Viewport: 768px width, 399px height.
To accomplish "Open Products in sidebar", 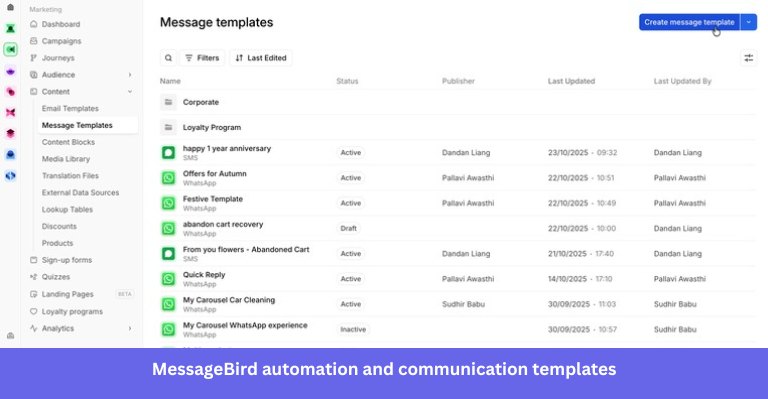I will [57, 243].
